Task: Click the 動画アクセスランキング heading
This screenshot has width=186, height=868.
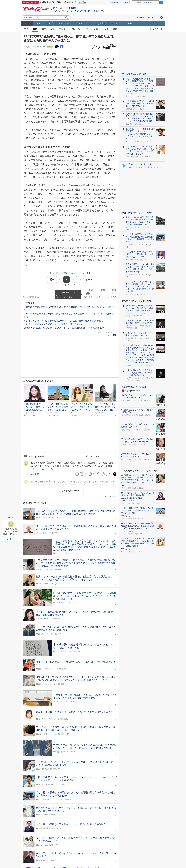Action: pyautogui.click(x=137, y=301)
